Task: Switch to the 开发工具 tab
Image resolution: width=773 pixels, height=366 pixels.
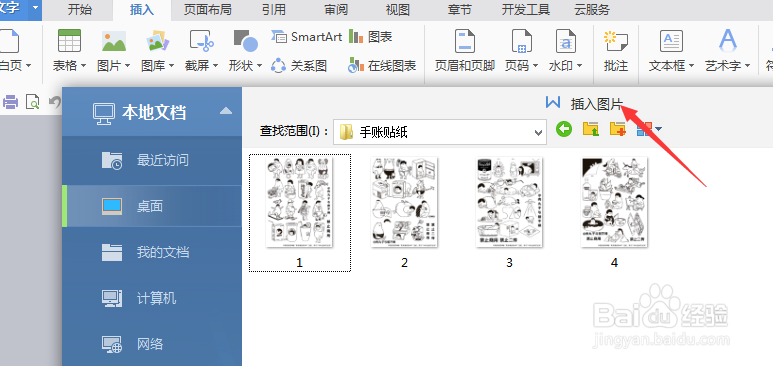Action: [526, 9]
